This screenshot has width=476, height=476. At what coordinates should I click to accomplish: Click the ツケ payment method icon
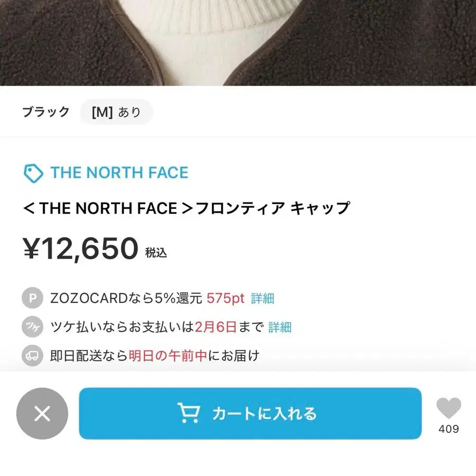pyautogui.click(x=32, y=327)
